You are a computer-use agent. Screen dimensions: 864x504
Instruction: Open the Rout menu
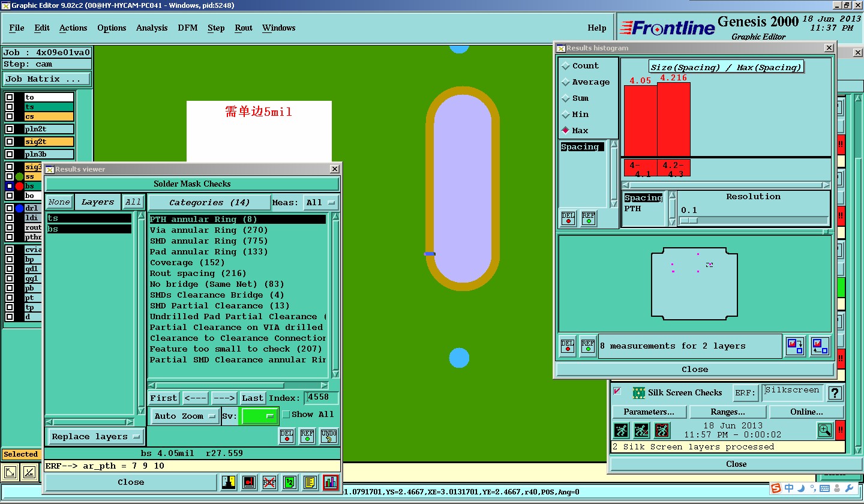point(244,28)
